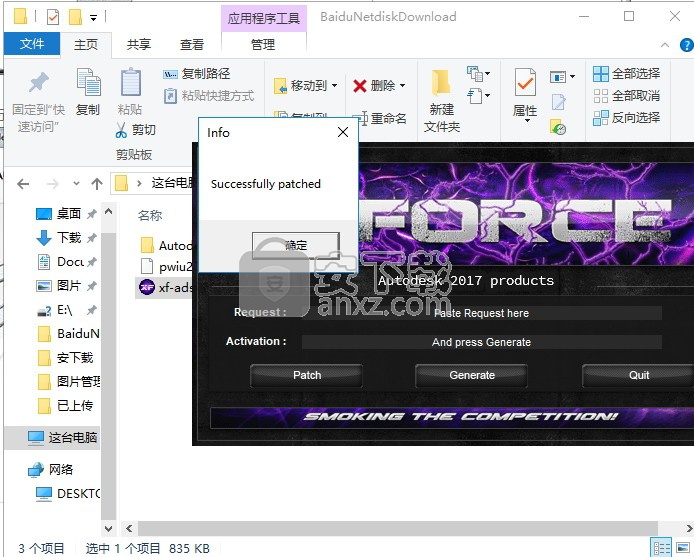Select xf-adsk keygen file

pos(165,287)
